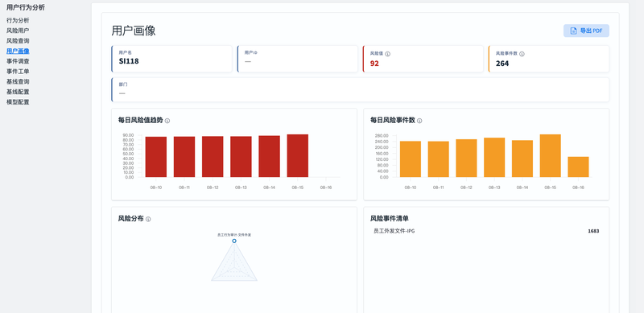Click the info icon next to 风险事件数
Screen dimensions: 644x313
[x=522, y=54]
